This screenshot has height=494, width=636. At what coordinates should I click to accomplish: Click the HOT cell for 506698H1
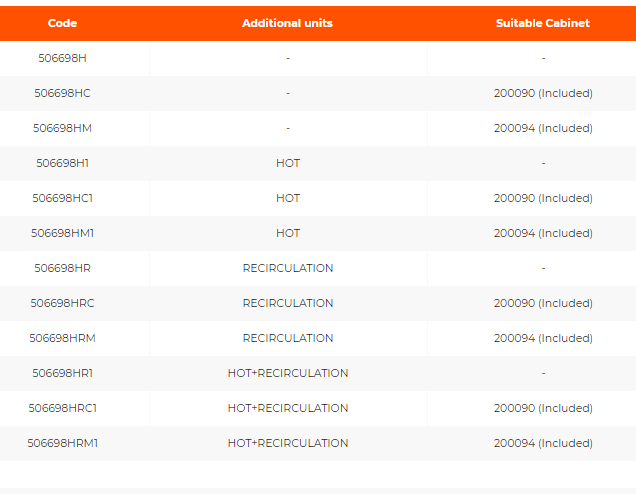[288, 163]
